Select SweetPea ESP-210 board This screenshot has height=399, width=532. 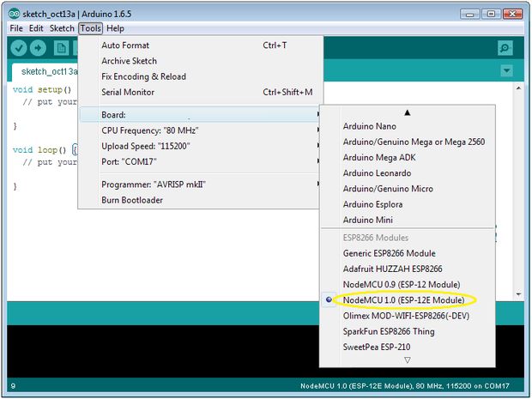click(x=408, y=347)
